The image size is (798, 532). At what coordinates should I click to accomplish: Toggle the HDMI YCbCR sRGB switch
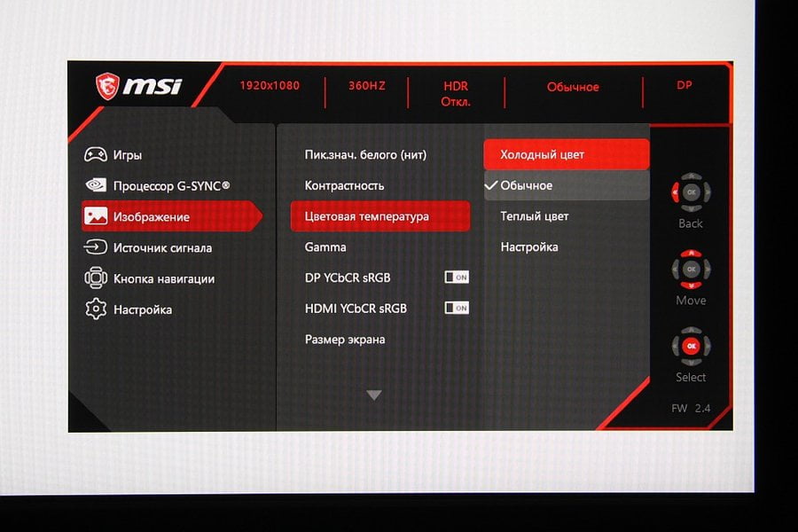457,308
